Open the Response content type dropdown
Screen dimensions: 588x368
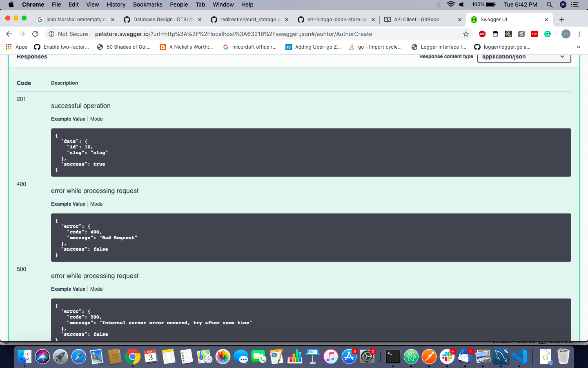[524, 57]
